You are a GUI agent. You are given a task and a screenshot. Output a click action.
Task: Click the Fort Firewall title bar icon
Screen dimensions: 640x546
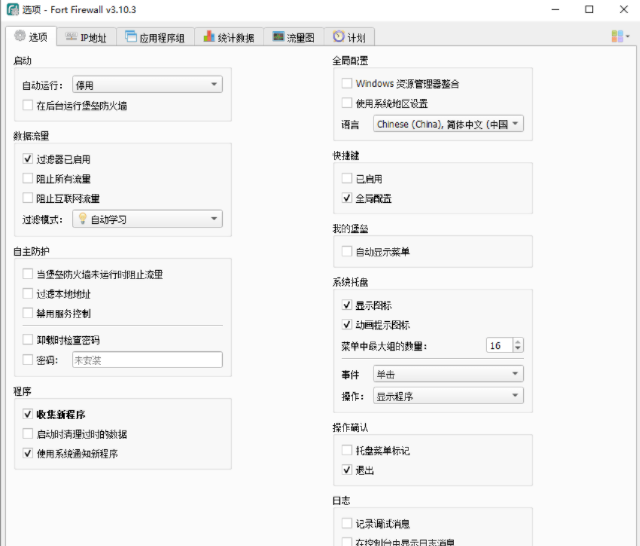(11, 9)
